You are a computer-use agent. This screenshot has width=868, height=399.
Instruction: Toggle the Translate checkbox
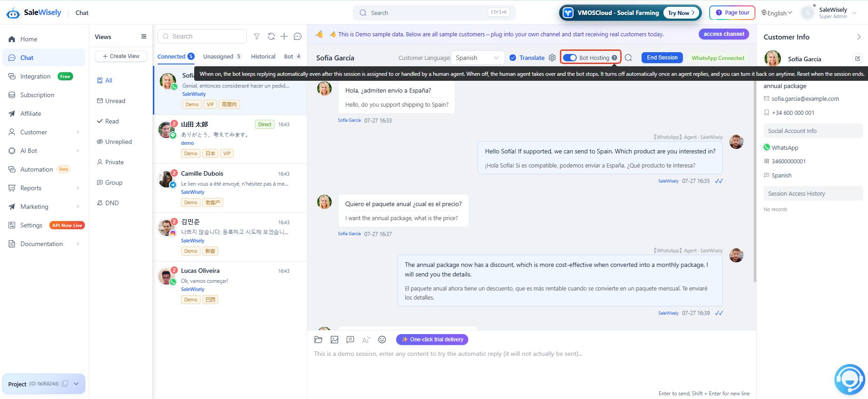(x=513, y=58)
